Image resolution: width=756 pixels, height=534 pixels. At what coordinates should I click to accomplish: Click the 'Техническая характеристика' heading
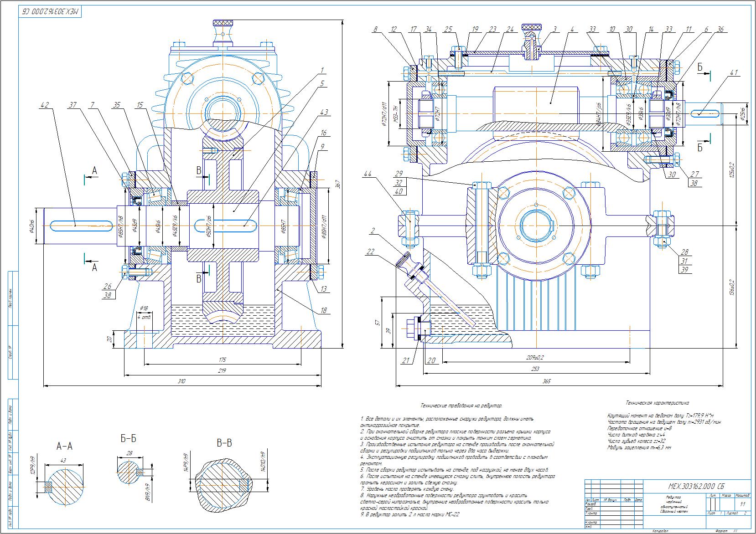[658, 403]
